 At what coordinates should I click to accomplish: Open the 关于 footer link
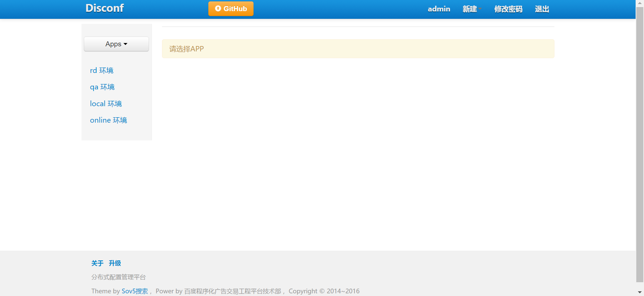[x=97, y=263]
